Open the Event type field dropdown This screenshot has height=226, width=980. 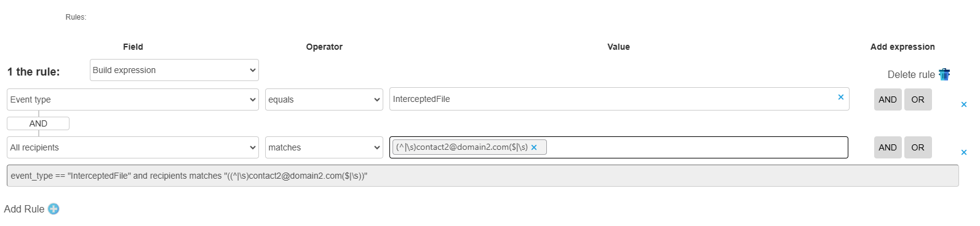(133, 99)
